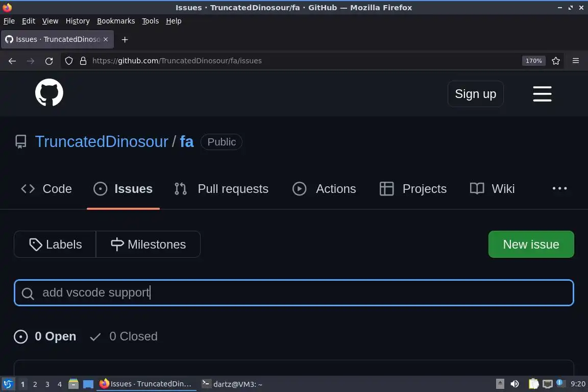Open the Tools menu
The width and height of the screenshot is (588, 392).
point(151,21)
